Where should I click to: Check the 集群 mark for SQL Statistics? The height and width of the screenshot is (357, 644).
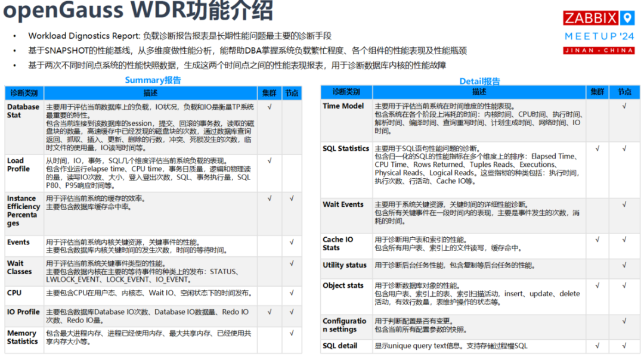coord(597,149)
